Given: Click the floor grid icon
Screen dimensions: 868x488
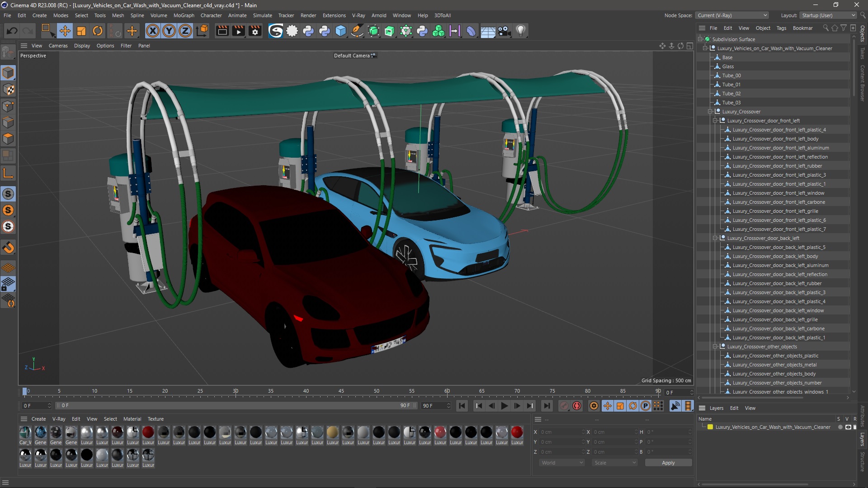Looking at the screenshot, I should click(x=488, y=31).
